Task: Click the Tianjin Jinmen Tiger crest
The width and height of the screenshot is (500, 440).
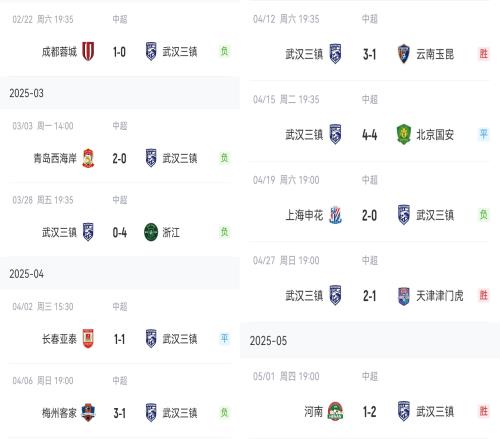Action: click(404, 296)
